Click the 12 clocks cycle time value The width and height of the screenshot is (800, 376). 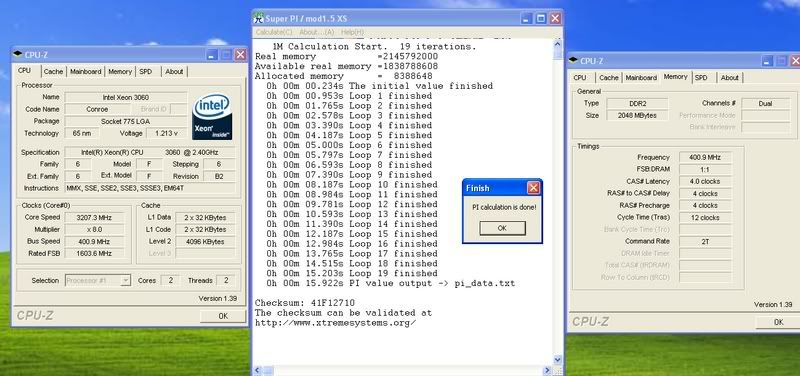coord(705,218)
